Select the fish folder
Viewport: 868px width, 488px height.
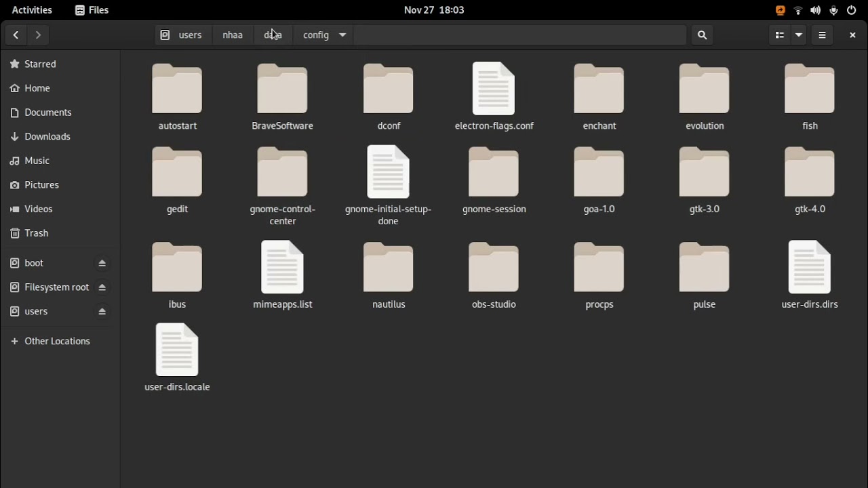pos(810,96)
